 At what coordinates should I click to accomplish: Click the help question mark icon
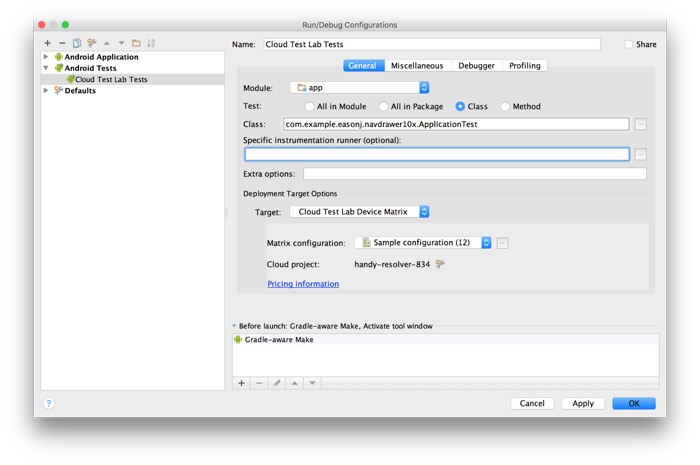click(x=48, y=403)
